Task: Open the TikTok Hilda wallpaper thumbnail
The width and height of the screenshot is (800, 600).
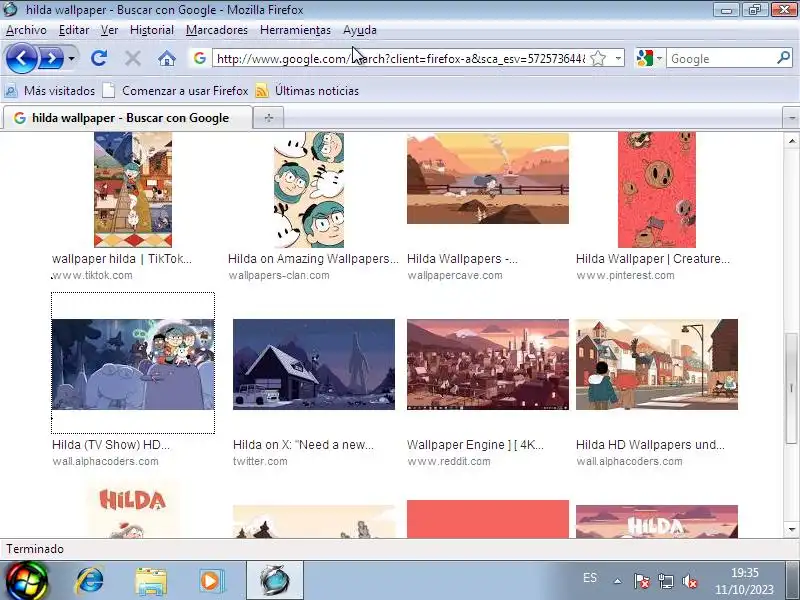Action: [133, 189]
